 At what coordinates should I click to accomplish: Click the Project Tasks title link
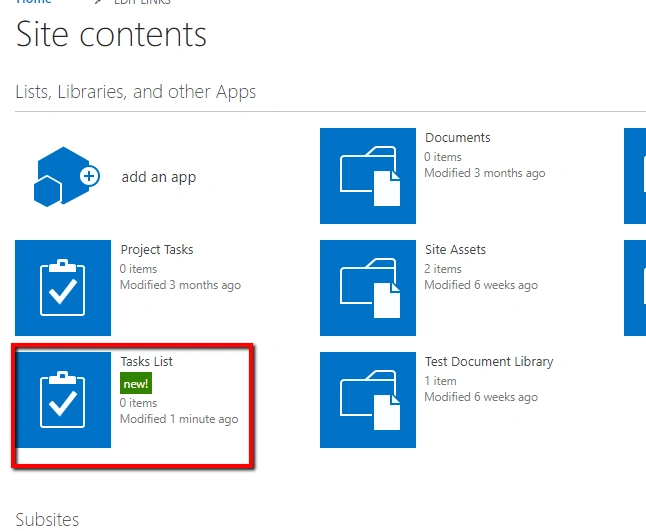pos(157,250)
